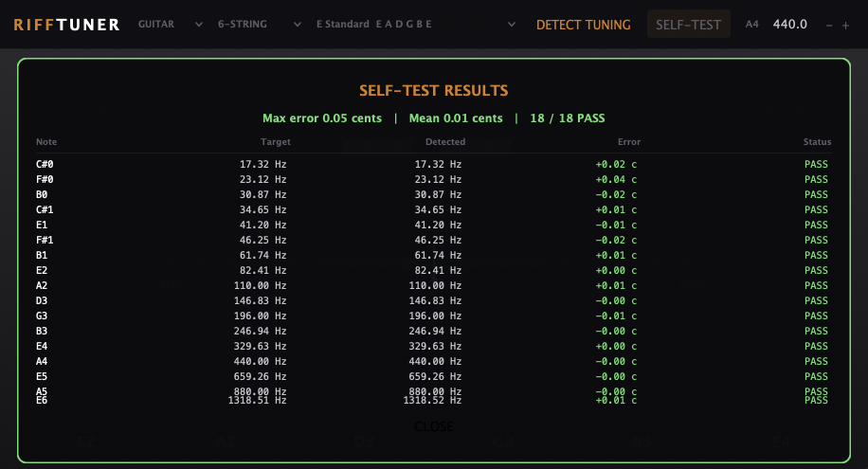This screenshot has width=868, height=469.
Task: Click the '18 / 18 PASS' summary
Action: click(568, 117)
